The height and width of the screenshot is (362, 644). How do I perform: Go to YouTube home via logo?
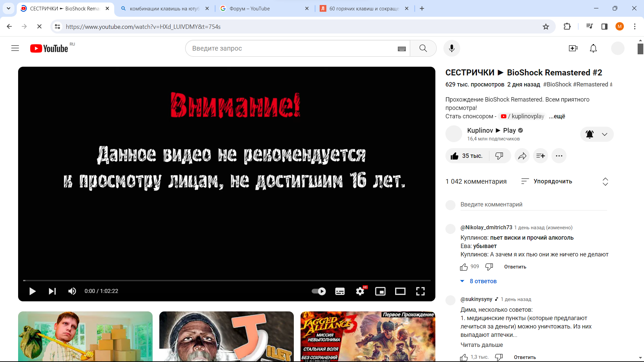point(49,49)
